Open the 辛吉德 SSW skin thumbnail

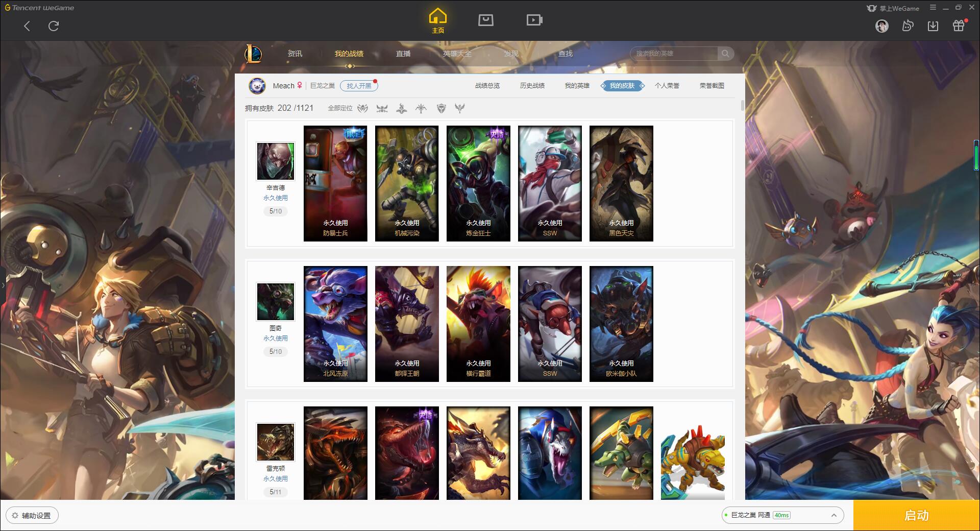pos(550,183)
